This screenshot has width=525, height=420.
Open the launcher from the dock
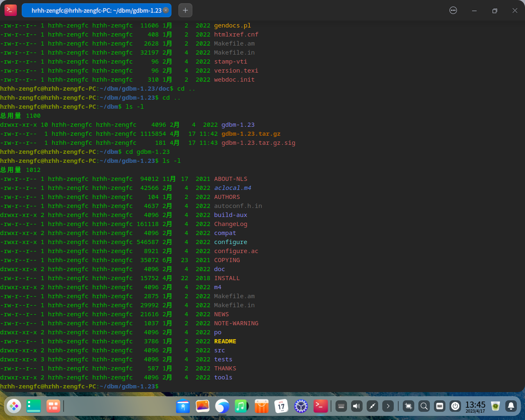(14, 406)
